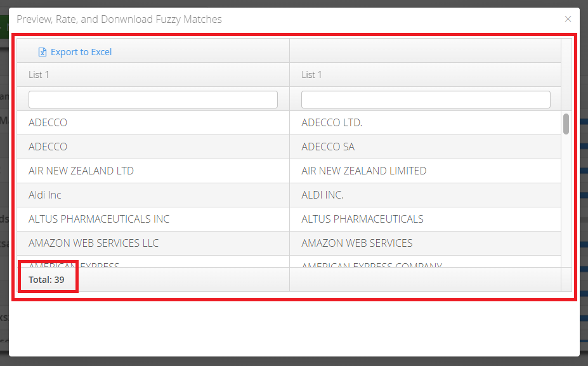
Task: Select AMAZON WEB SERVICES LLC cell
Action: pos(153,243)
